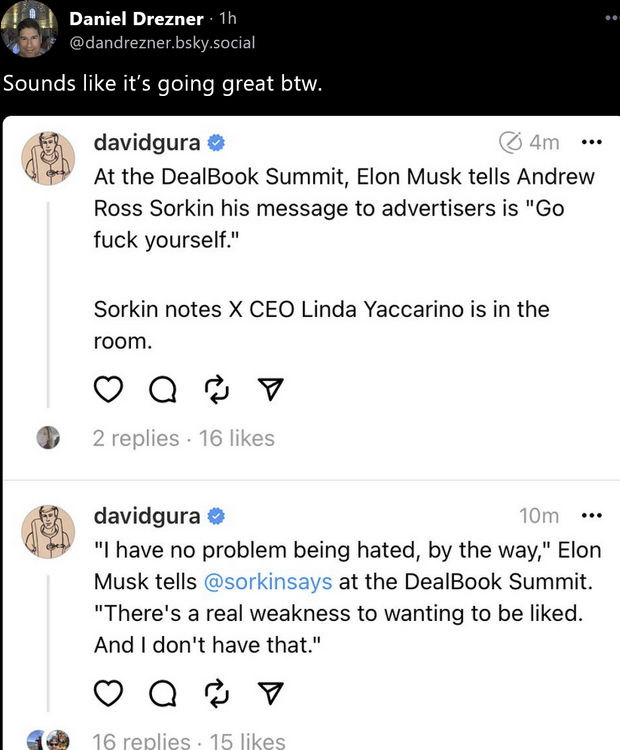
Task: Open the @sorkinsays mention link
Action: (268, 581)
